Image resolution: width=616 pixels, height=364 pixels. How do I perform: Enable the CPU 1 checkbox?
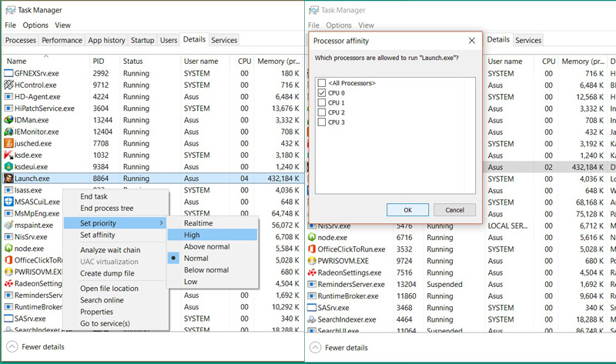pos(322,102)
